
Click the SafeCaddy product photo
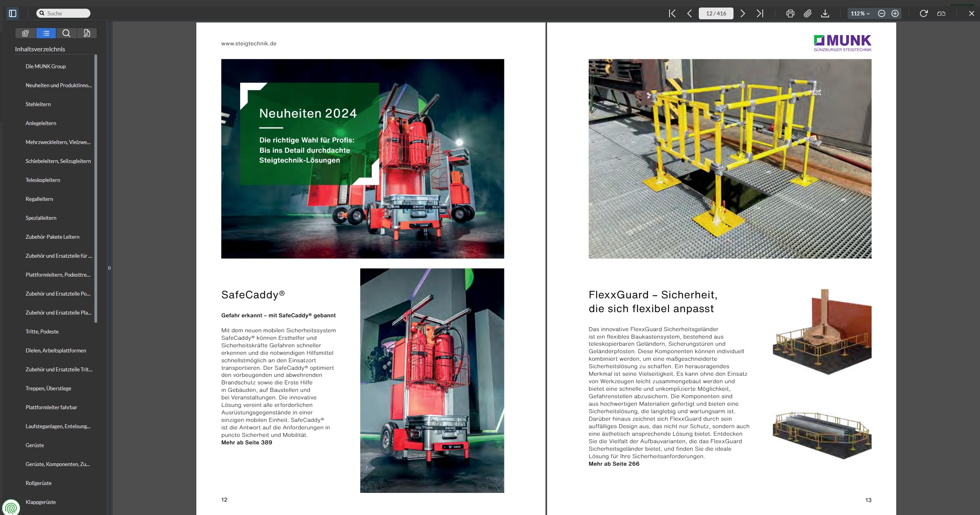click(x=432, y=380)
